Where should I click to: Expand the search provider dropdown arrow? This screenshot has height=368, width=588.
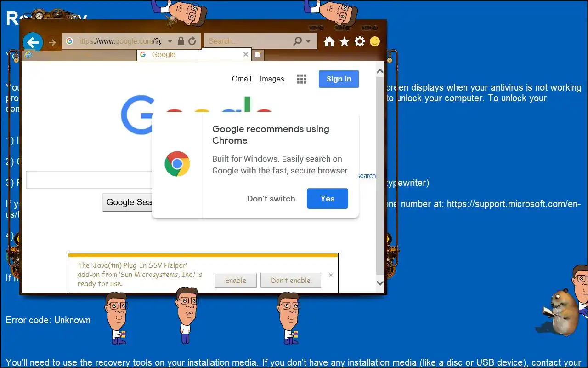coord(308,41)
